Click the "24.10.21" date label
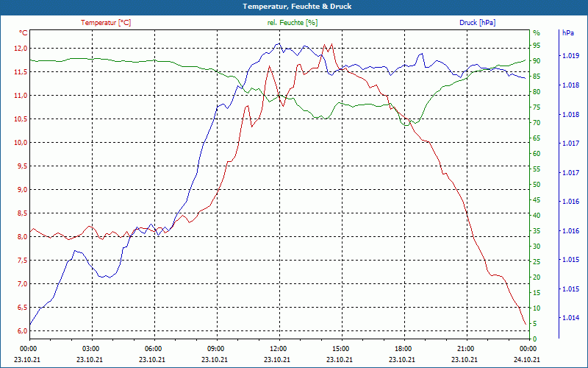The width and height of the screenshot is (588, 368). coord(527,360)
